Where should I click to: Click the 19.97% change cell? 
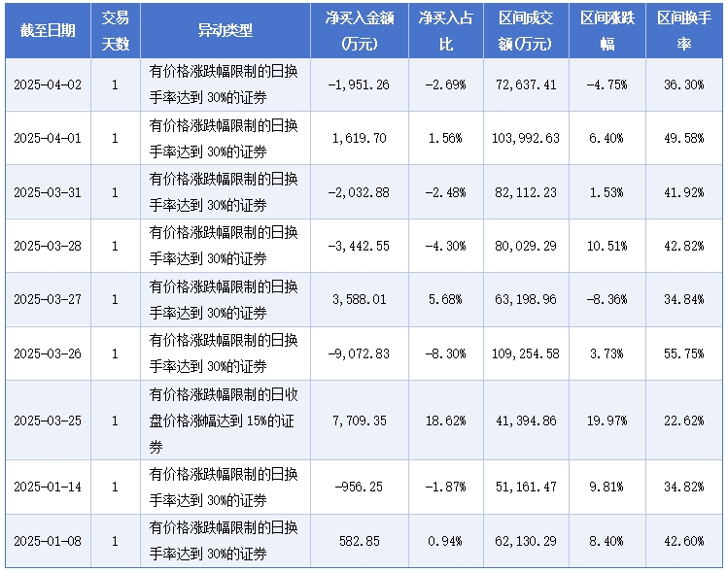tap(607, 421)
